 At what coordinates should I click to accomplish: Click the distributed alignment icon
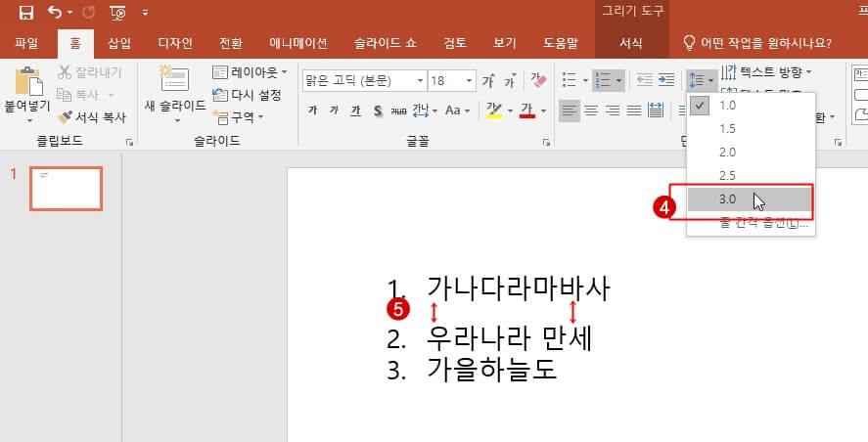[x=656, y=110]
